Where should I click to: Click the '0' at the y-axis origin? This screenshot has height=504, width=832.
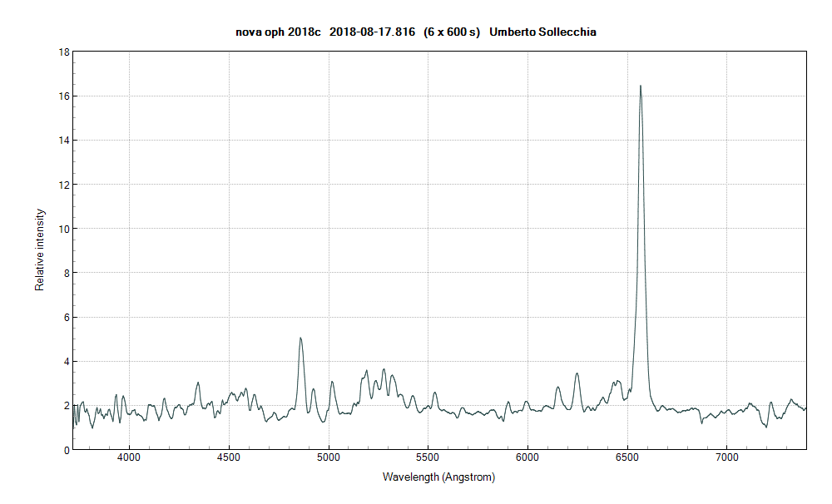coord(66,448)
